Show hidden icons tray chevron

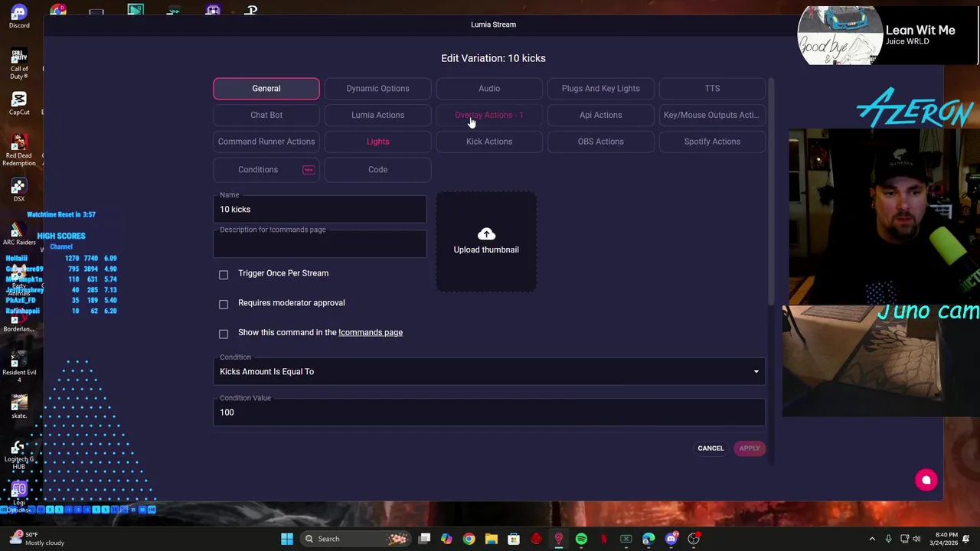[872, 539]
